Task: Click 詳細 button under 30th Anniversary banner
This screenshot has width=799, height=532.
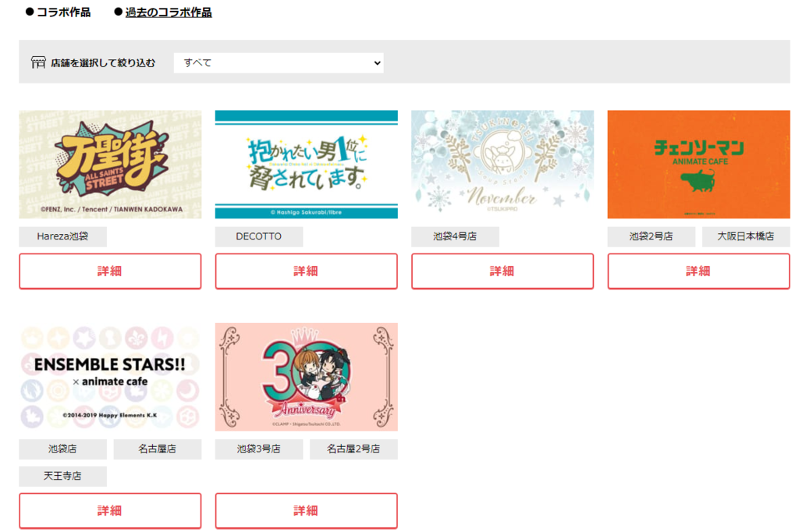Action: click(306, 511)
